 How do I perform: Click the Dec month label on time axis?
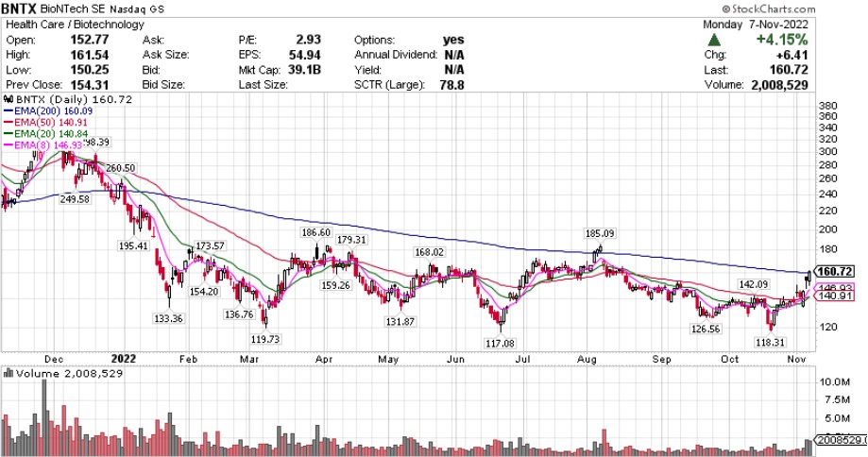[54, 359]
